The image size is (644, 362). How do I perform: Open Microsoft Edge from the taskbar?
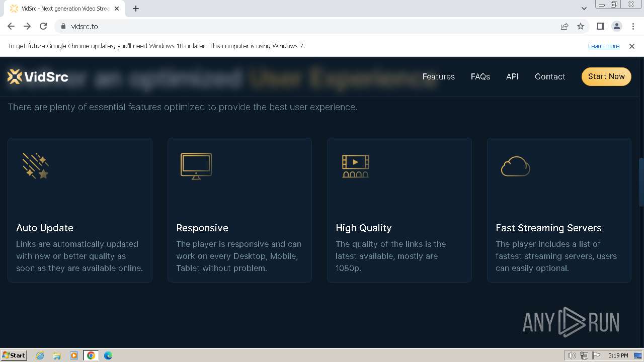[108, 355]
